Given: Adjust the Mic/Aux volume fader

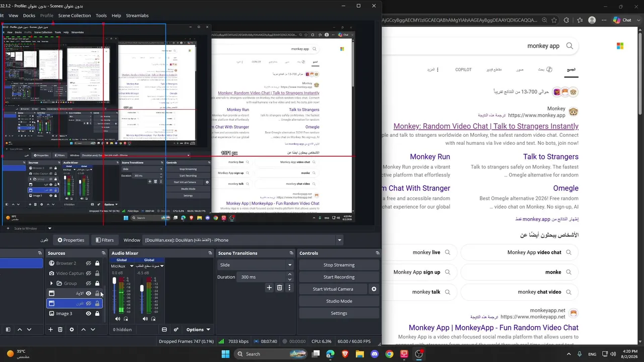Looking at the screenshot, I should coord(114,281).
